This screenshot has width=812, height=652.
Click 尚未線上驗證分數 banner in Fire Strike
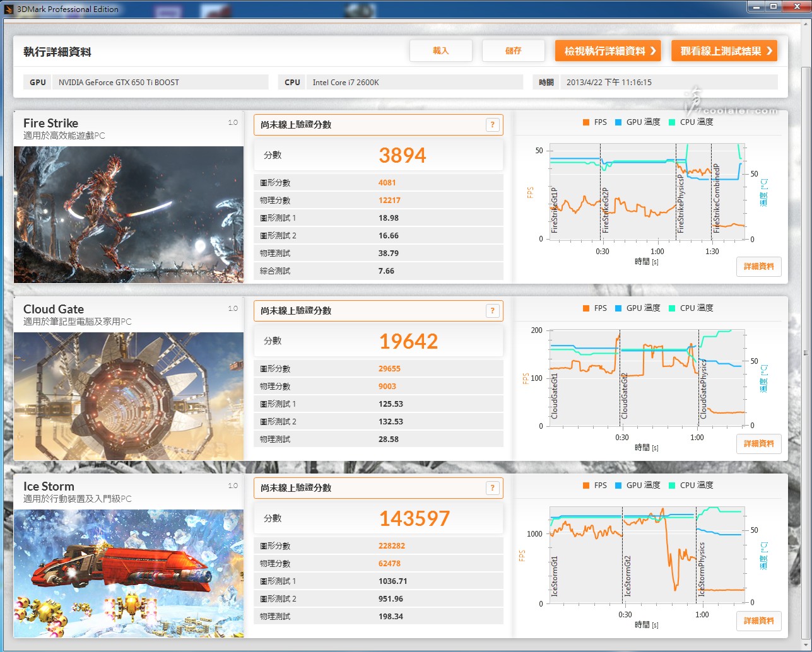click(379, 125)
